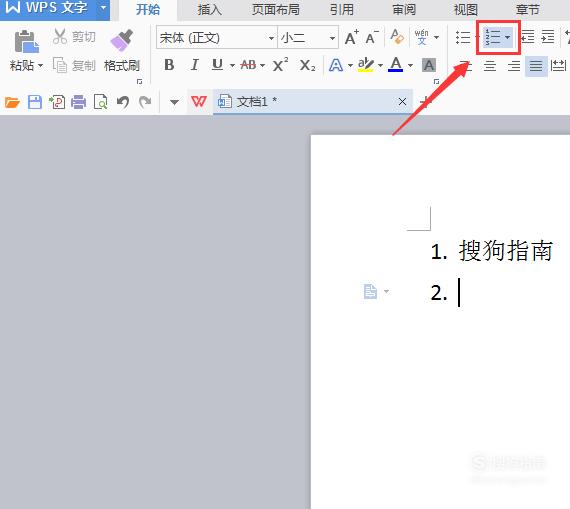Click the 搜狗指南 text in document

pyautogui.click(x=506, y=251)
